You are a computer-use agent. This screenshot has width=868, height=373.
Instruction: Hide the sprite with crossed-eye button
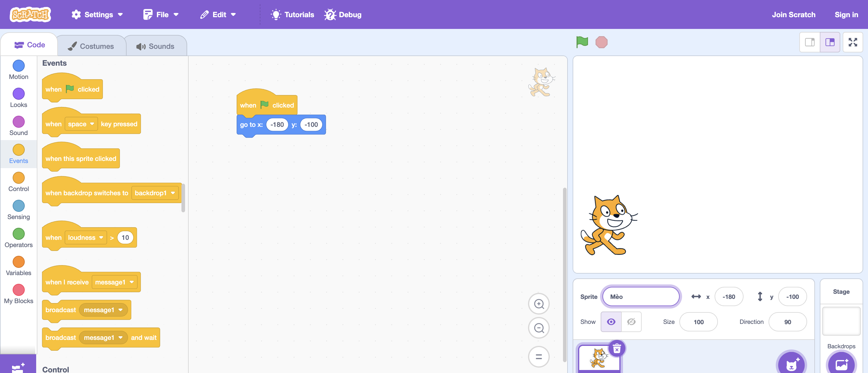pos(631,322)
